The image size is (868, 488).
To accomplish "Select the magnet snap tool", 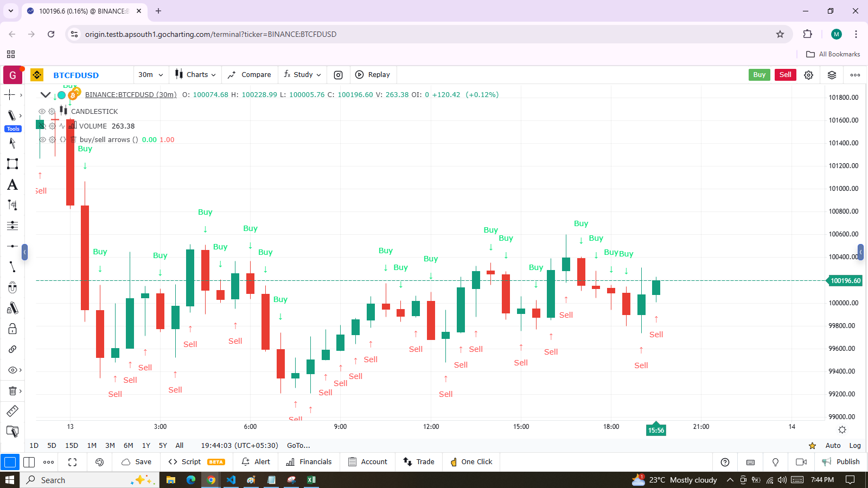I will (12, 287).
